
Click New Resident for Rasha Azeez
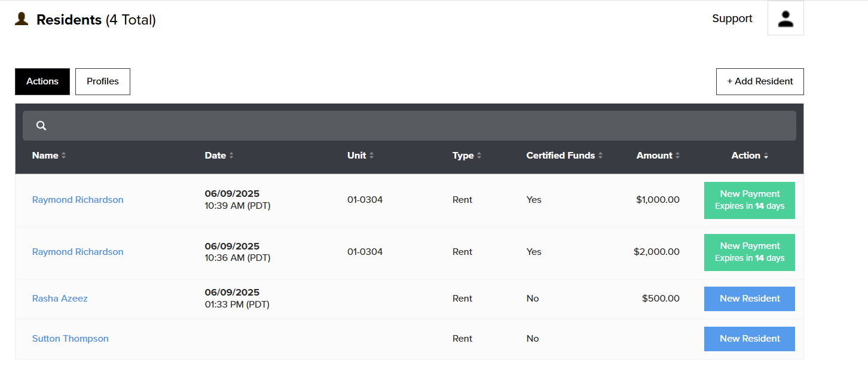pyautogui.click(x=749, y=299)
